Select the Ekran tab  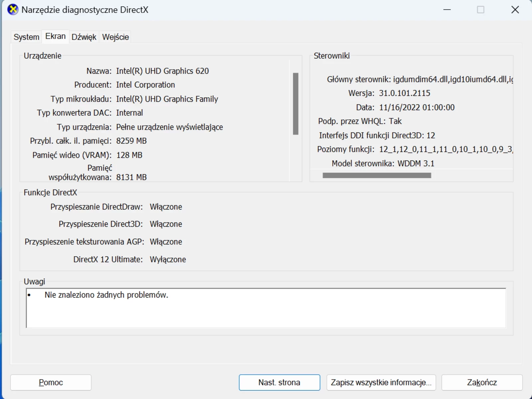pyautogui.click(x=56, y=36)
